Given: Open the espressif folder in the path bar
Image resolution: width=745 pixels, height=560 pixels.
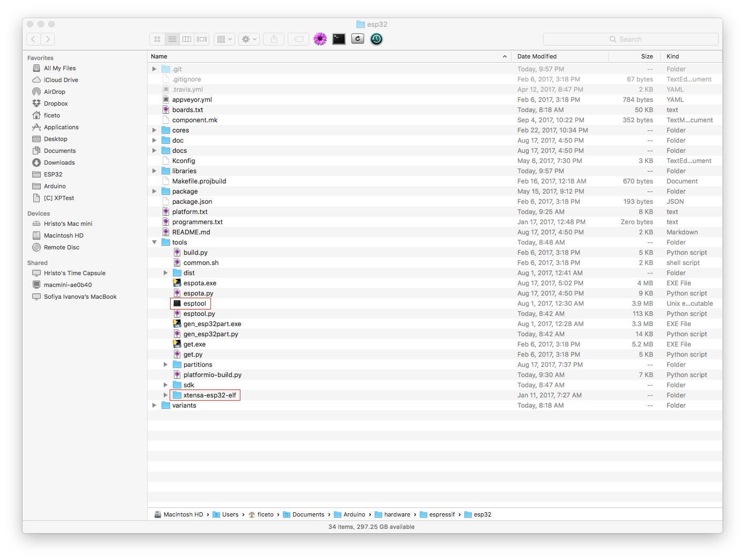Looking at the screenshot, I should point(442,514).
